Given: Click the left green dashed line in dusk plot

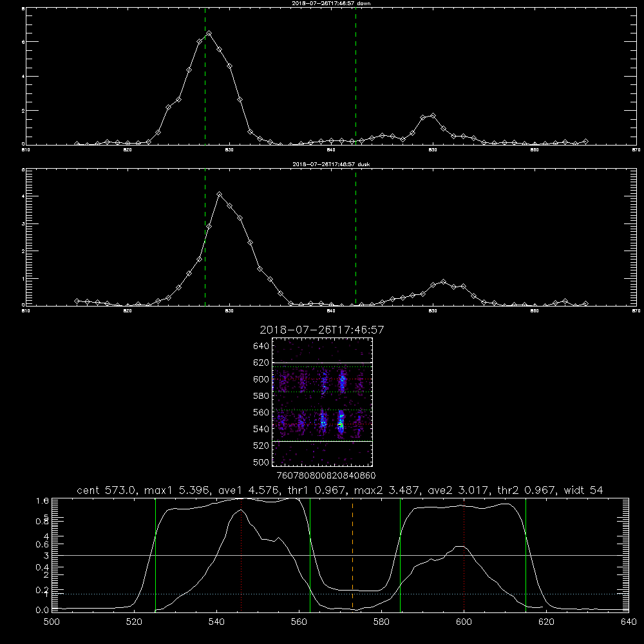Looking at the screenshot, I should [x=205, y=238].
